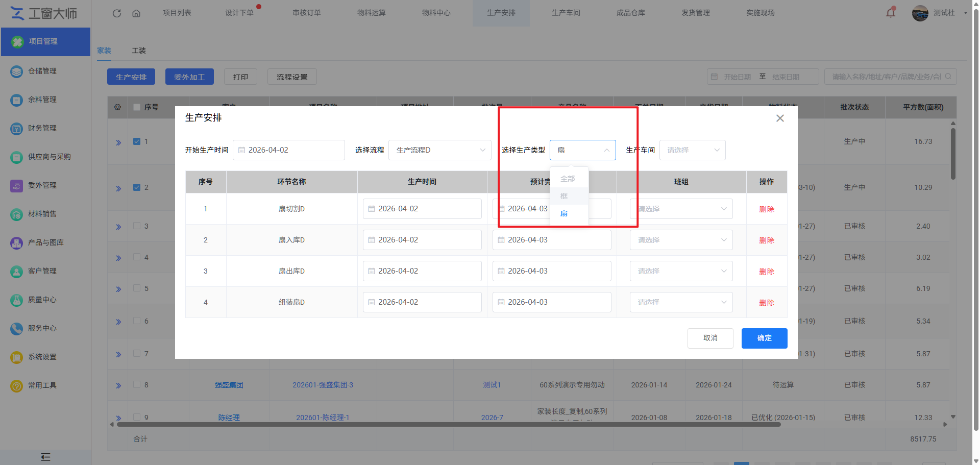Open the 生产车间 dropdown

692,150
